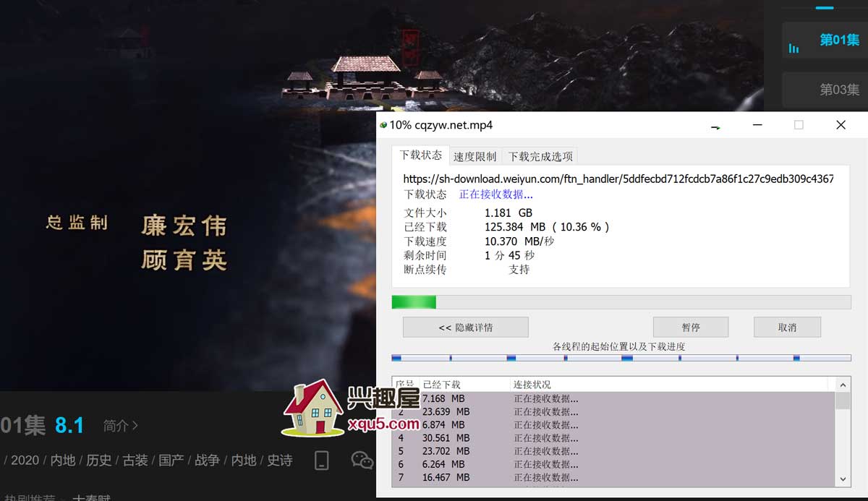This screenshot has height=501, width=868.
Task: Click the weiyun download URL text
Action: pos(618,179)
